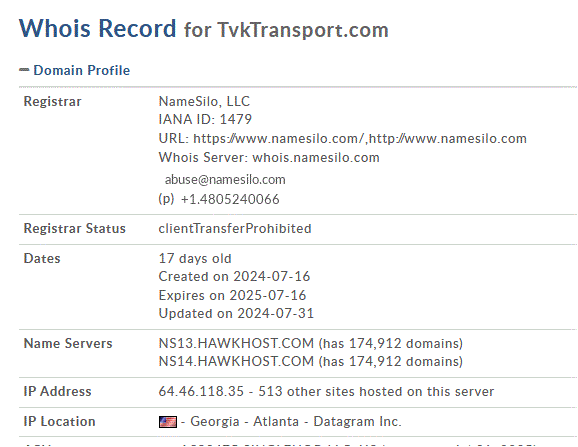Viewport: 578px width, 447px height.
Task: Click the NameSilo, LLC registrar name
Action: tap(204, 101)
